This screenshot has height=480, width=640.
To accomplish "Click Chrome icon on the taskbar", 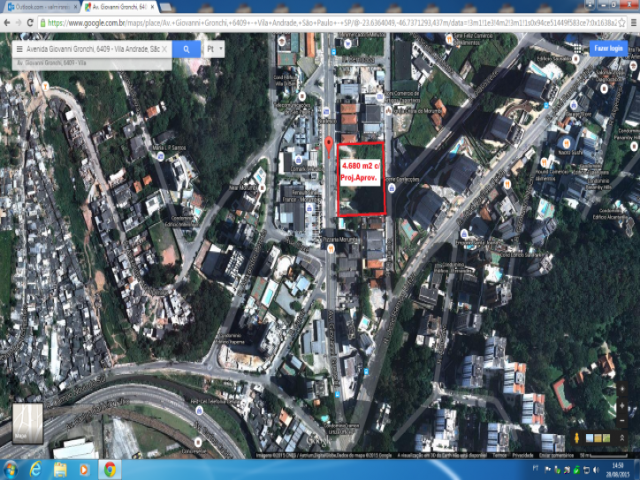I will click(109, 469).
